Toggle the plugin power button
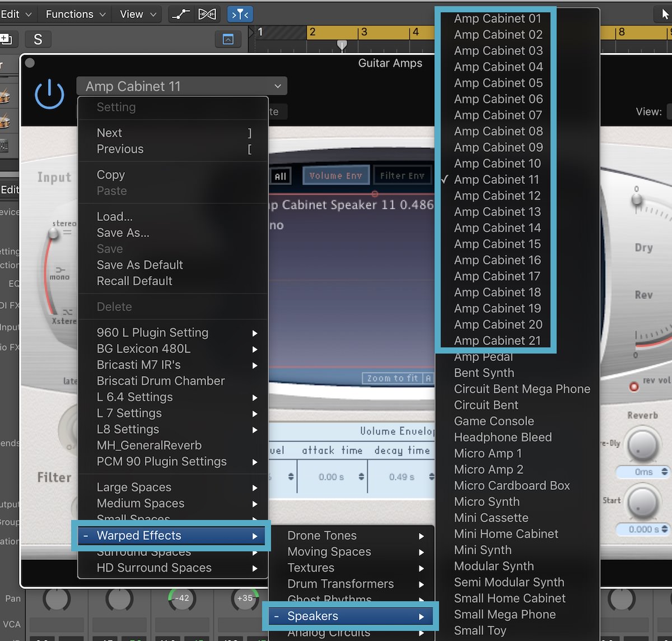The image size is (672, 641). click(x=49, y=93)
